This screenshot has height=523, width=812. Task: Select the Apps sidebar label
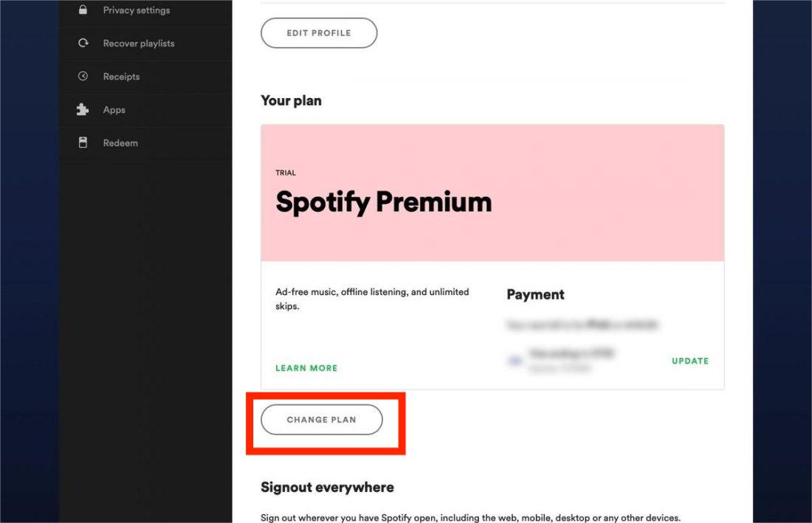click(114, 110)
